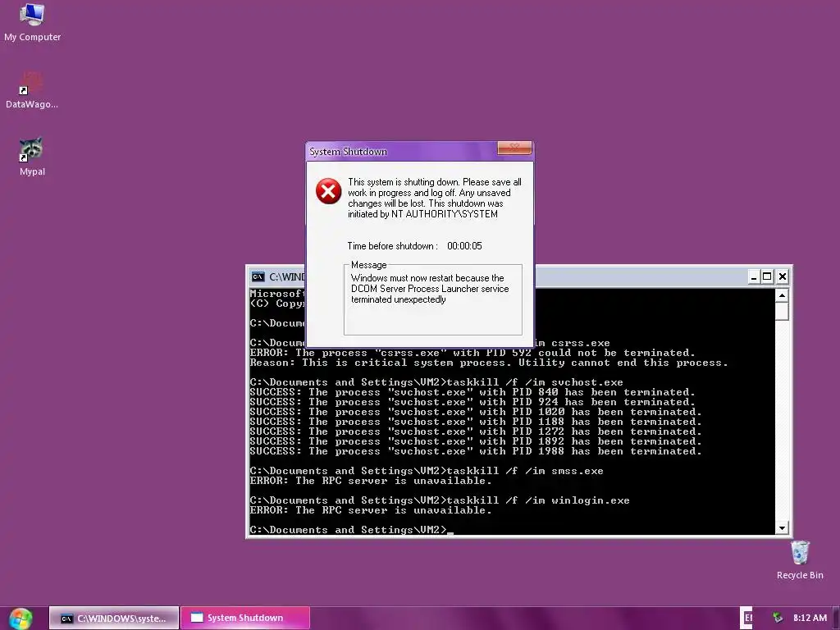
Task: Select the DataWago desktop shortcut
Action: (x=32, y=90)
